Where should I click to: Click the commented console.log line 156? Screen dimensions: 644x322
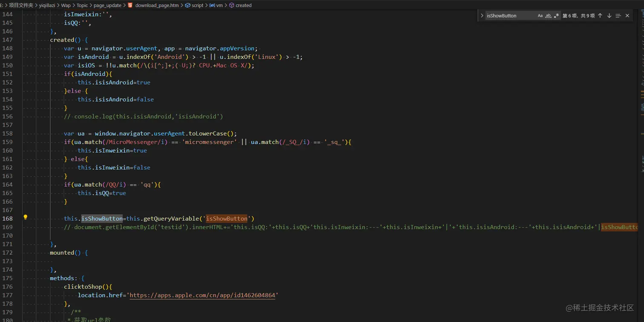pos(144,117)
